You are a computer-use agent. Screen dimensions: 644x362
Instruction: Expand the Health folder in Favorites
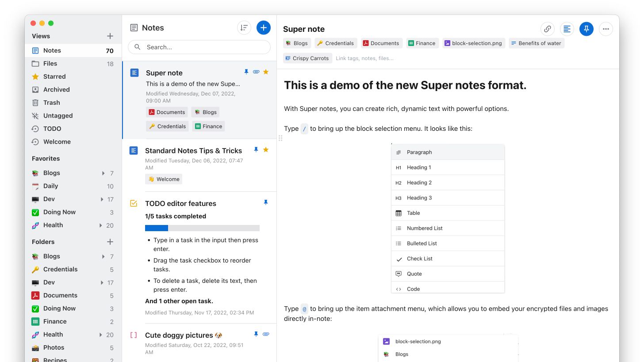(x=101, y=225)
